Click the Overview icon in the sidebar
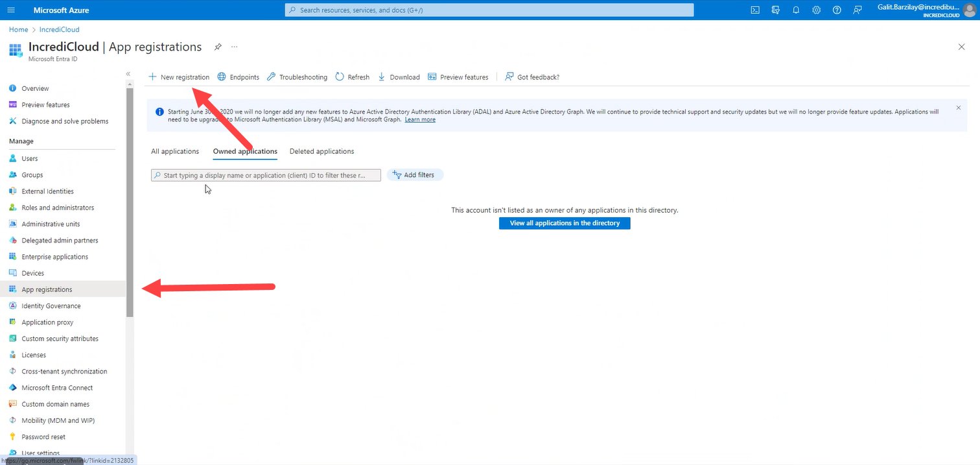Viewport: 980px width, 465px height. (13, 88)
